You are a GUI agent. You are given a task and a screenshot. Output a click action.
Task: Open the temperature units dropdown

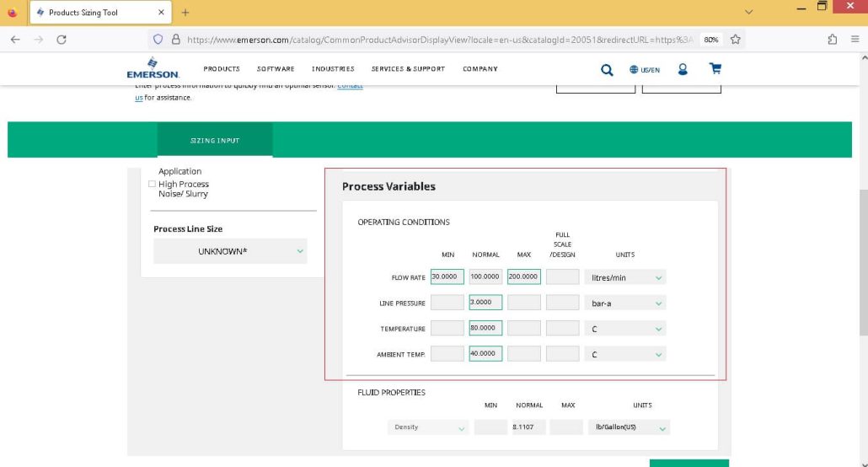[625, 329]
